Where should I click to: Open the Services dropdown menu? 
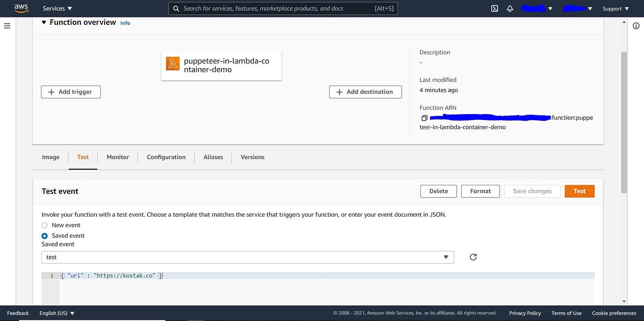tap(57, 8)
